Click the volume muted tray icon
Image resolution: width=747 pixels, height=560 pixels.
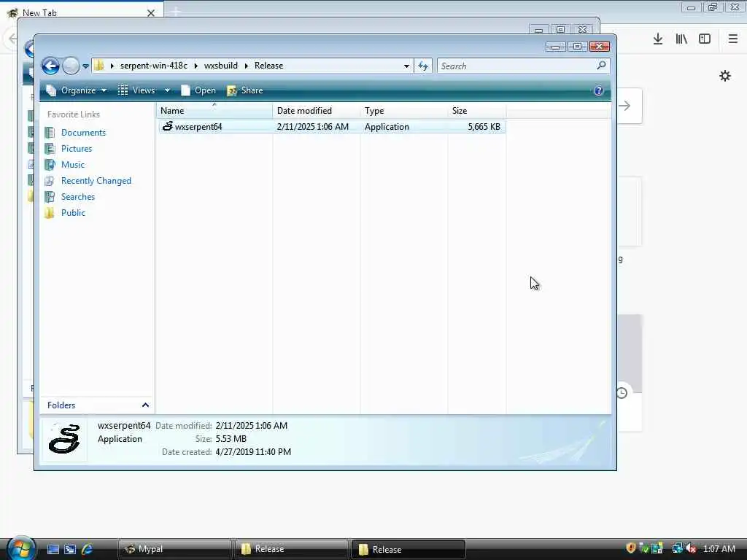click(x=692, y=548)
